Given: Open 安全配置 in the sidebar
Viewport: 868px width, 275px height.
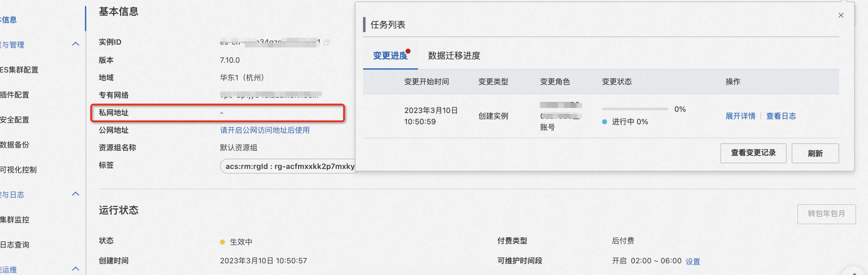Looking at the screenshot, I should point(15,120).
